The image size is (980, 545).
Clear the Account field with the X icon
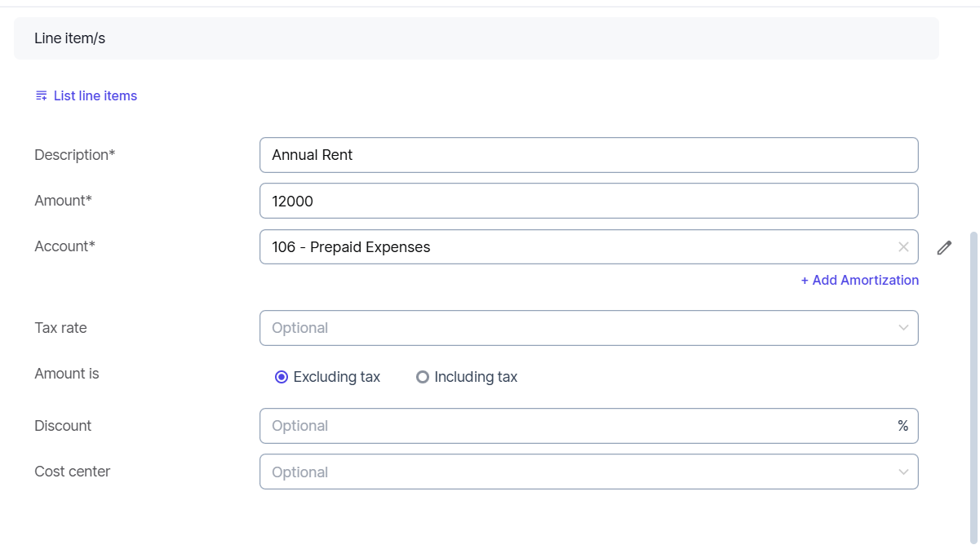pyautogui.click(x=903, y=247)
